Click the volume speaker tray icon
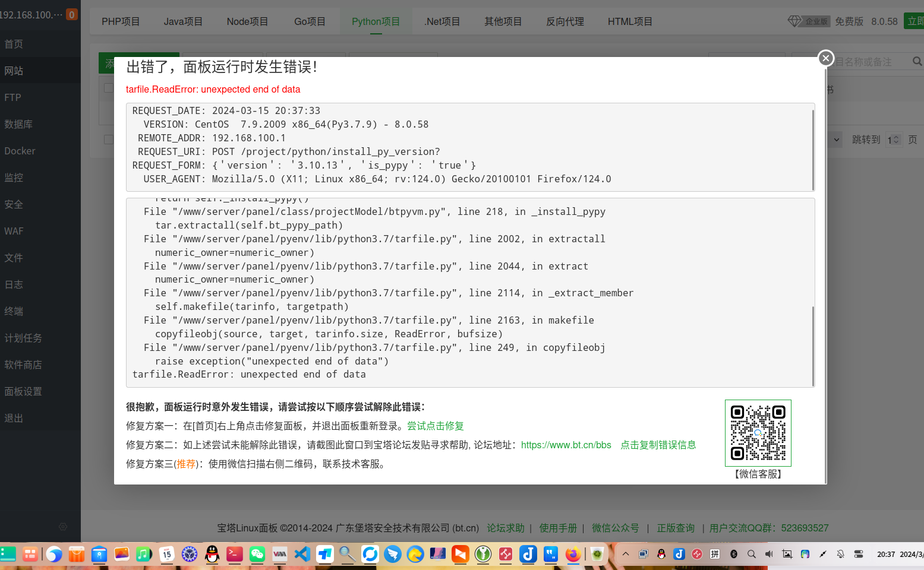This screenshot has height=570, width=924. (770, 554)
